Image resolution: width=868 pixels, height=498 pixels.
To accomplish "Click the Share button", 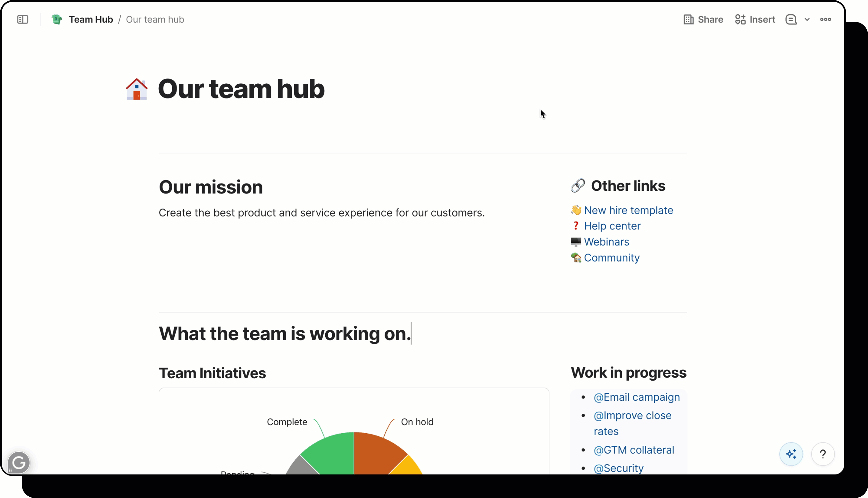I will pos(703,20).
